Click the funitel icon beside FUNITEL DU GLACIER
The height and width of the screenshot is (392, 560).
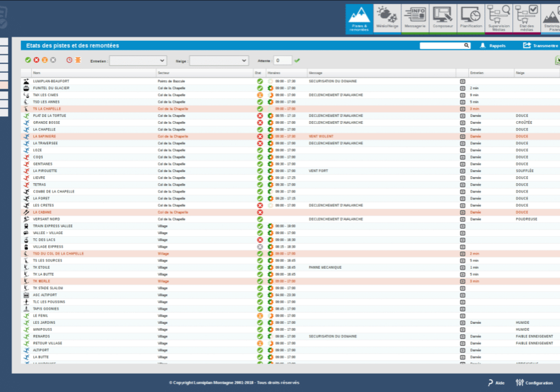26,88
